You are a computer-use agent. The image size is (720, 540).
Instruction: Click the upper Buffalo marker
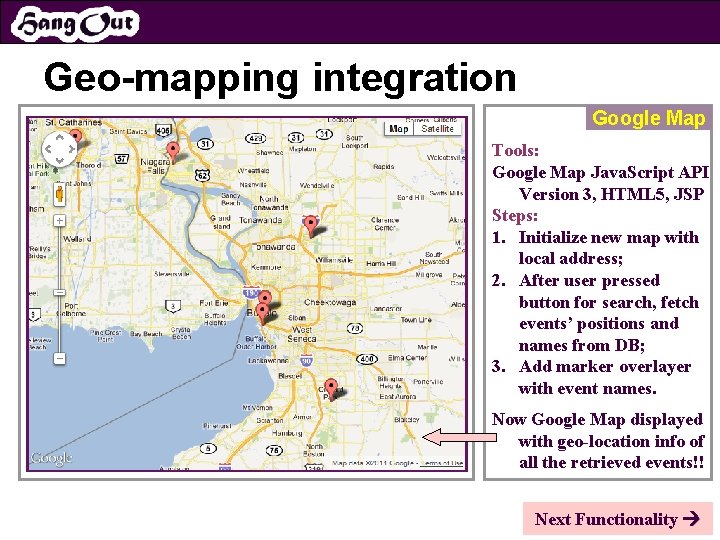pyautogui.click(x=264, y=299)
